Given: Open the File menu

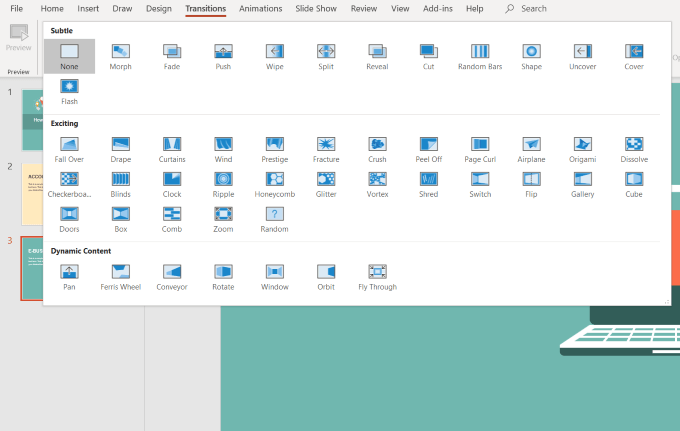Looking at the screenshot, I should tap(16, 8).
